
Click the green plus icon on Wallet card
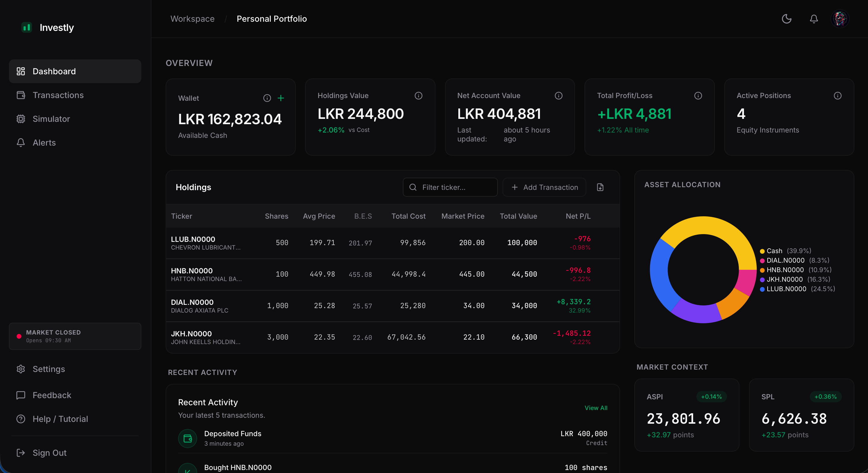coord(281,98)
